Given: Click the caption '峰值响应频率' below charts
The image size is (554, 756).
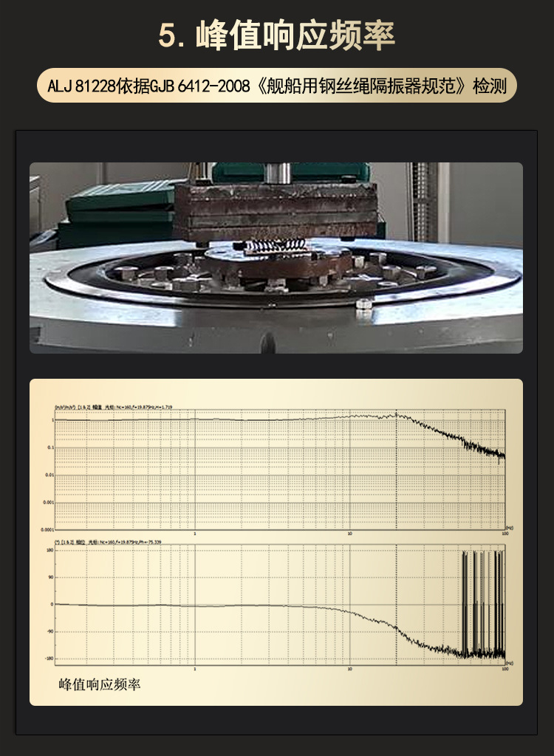Looking at the screenshot, I should [100, 684].
